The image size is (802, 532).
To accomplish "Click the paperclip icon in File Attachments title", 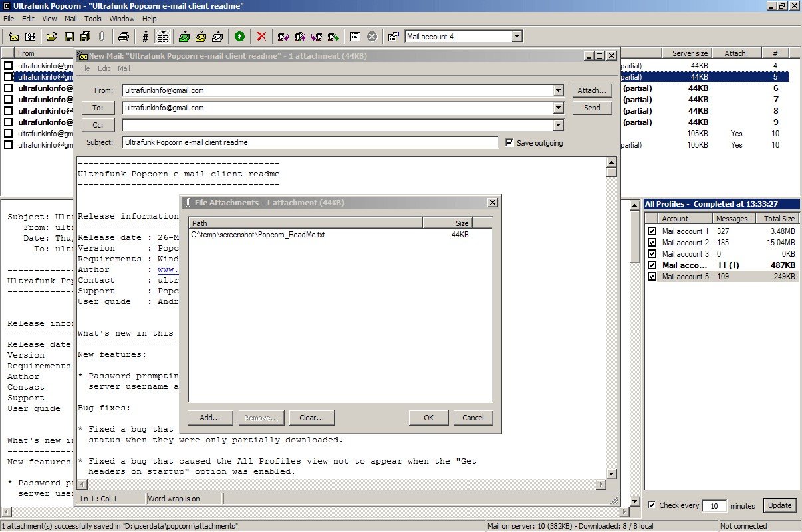I will coord(188,202).
